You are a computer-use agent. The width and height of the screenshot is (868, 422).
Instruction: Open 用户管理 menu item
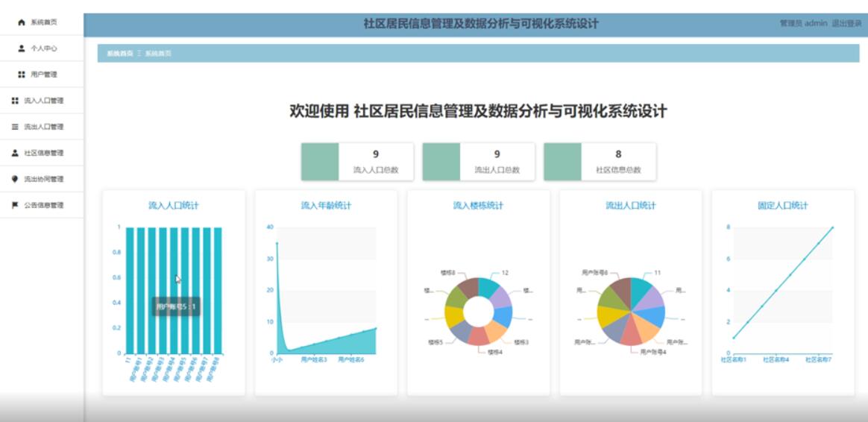(x=42, y=75)
